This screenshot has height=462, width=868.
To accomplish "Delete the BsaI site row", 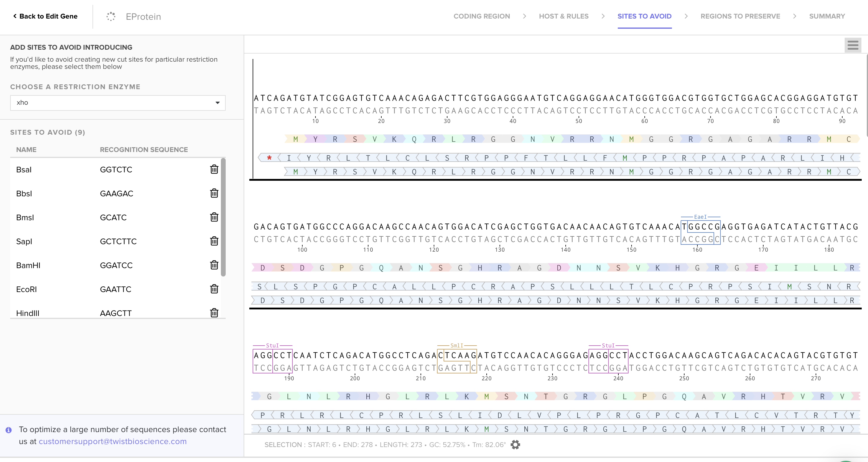I will (214, 169).
